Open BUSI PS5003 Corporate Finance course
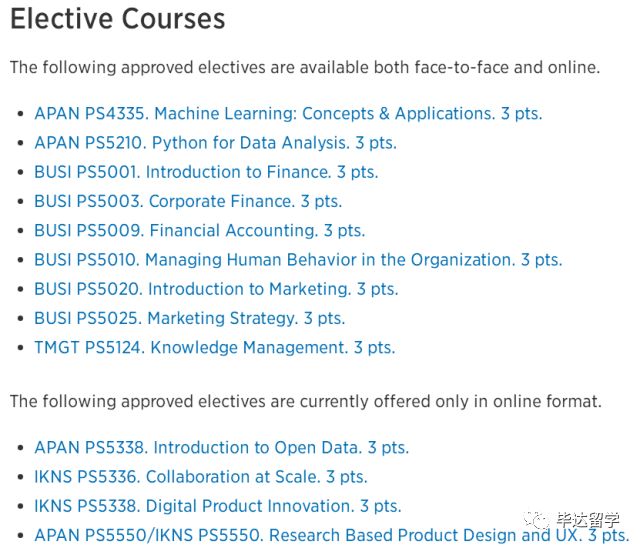The width and height of the screenshot is (640, 548). 188,201
